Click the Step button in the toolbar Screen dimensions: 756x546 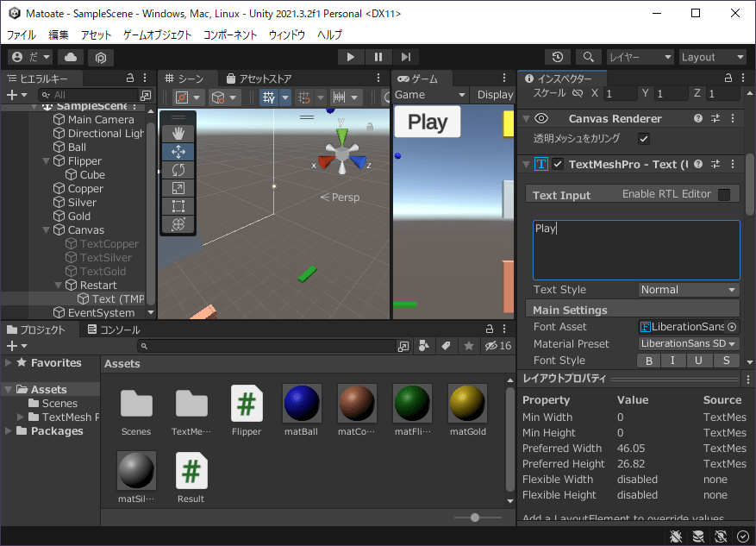405,57
